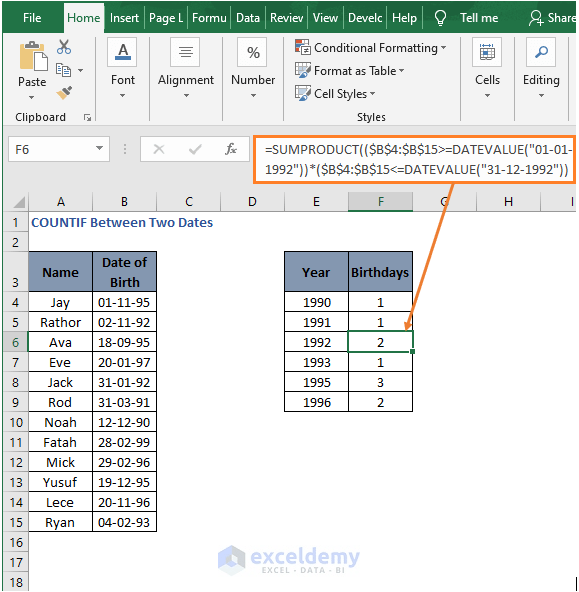Click the F6 Name Box field
This screenshot has height=592, width=579.
coord(59,149)
